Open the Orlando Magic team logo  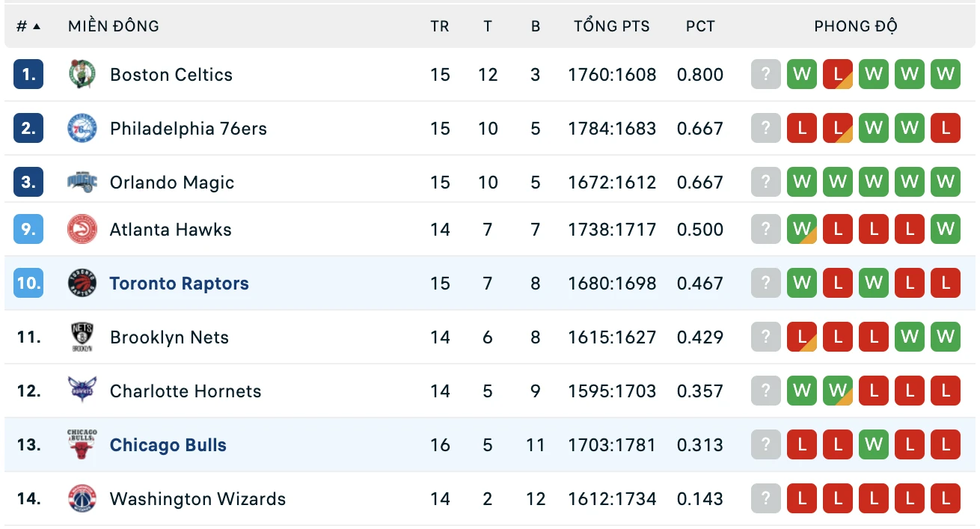click(x=82, y=183)
